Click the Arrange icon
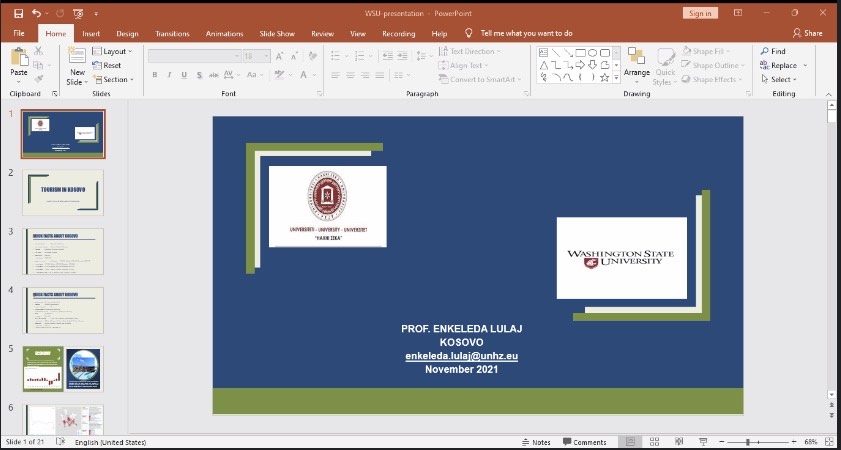The height and width of the screenshot is (450, 841). tap(637, 56)
